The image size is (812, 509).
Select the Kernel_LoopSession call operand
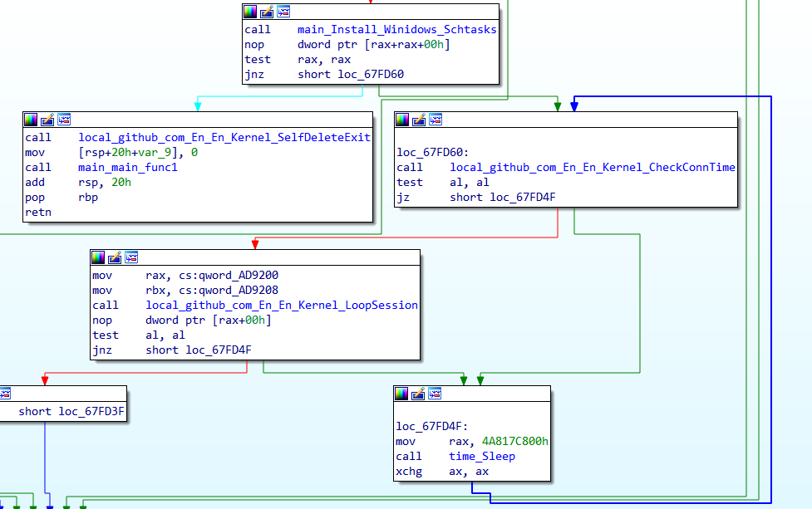(x=282, y=306)
